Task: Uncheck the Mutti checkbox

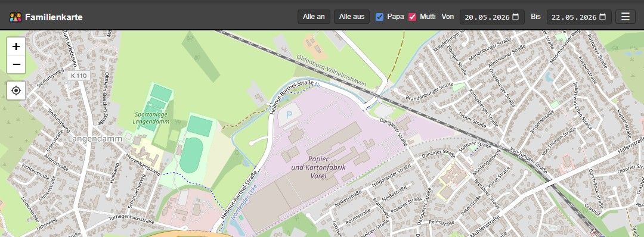Action: coord(412,17)
